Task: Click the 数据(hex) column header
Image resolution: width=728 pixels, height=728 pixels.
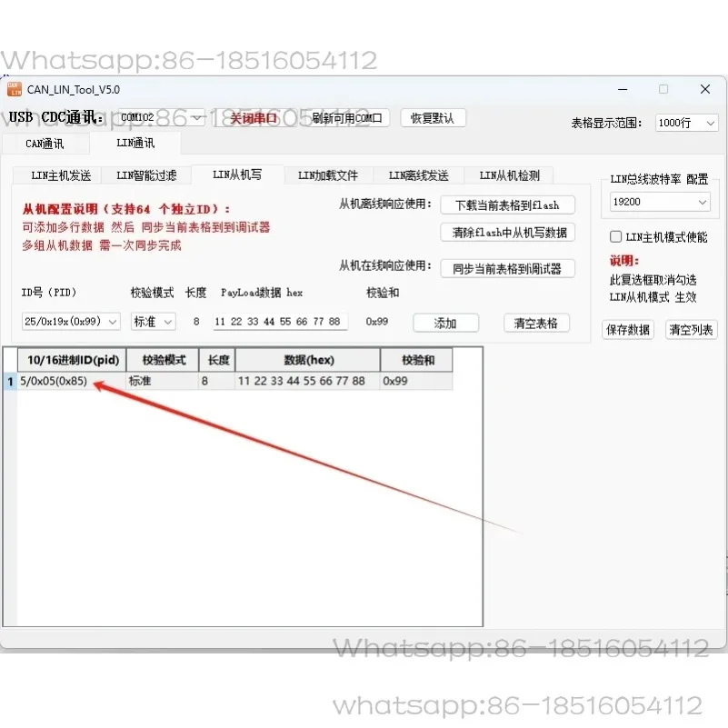Action: point(308,360)
